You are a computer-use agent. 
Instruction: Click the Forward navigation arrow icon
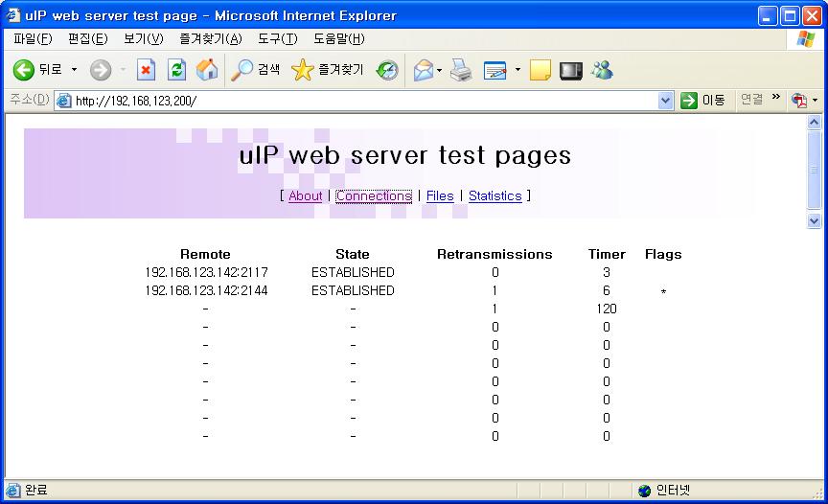(101, 70)
